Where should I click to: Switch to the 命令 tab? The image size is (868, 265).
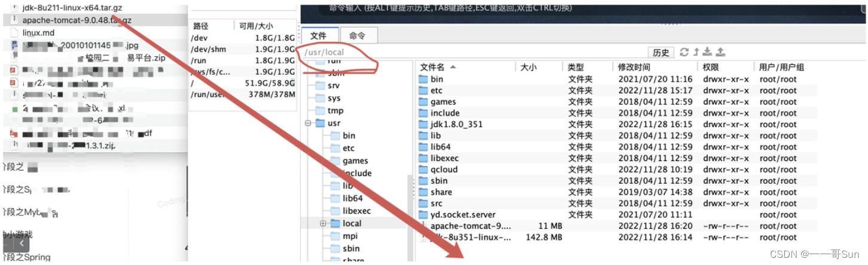[x=357, y=35]
